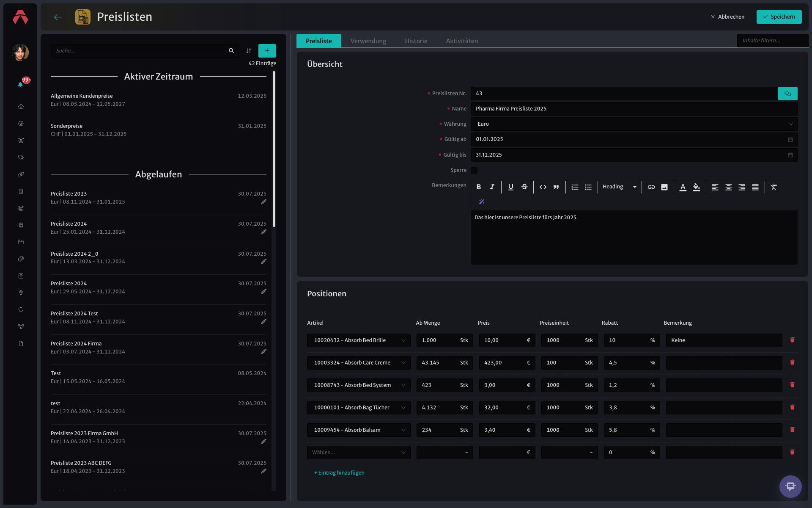
Task: Open the home icon in the sidebar
Action: pos(21,107)
